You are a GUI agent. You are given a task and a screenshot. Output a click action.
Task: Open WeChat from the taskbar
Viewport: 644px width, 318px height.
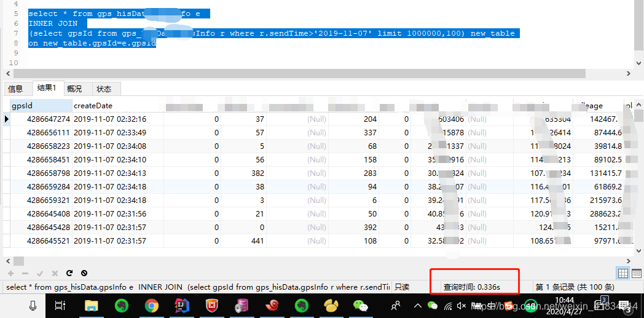pyautogui.click(x=361, y=305)
